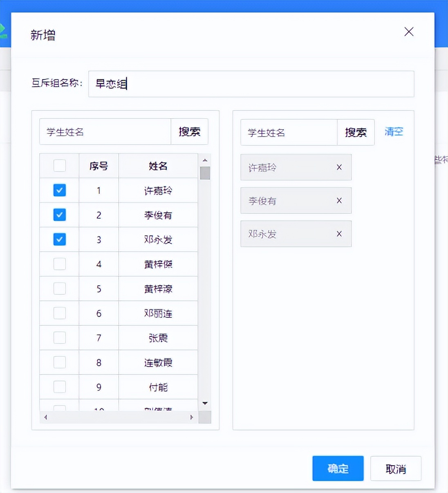
Task: Click the up arrow of the student list scrollbar
Action: point(205,160)
